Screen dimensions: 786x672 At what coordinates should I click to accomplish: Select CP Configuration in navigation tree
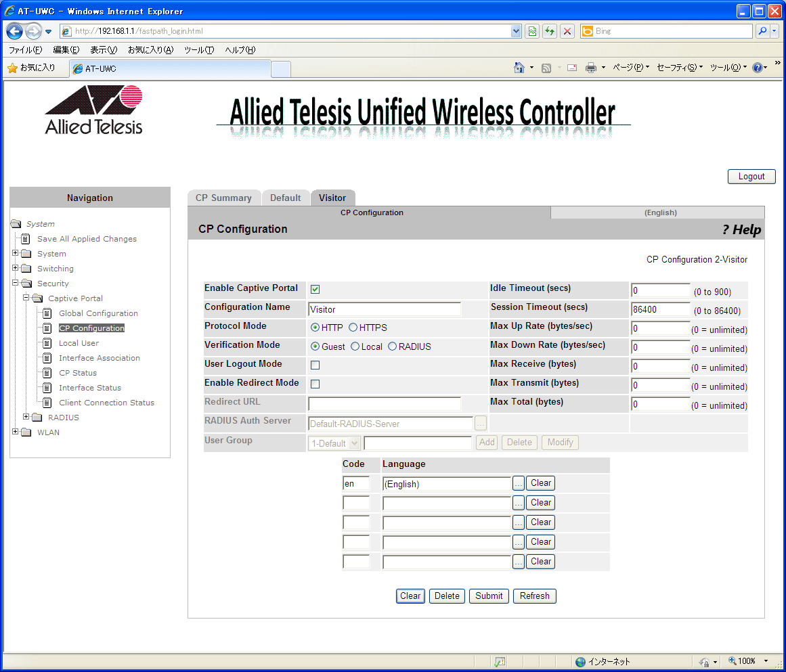pos(91,328)
